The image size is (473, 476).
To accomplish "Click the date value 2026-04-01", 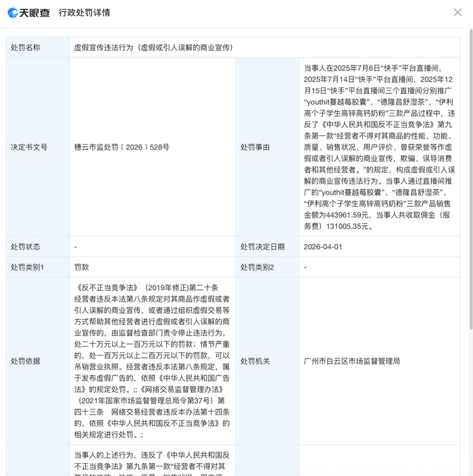I will point(323,247).
